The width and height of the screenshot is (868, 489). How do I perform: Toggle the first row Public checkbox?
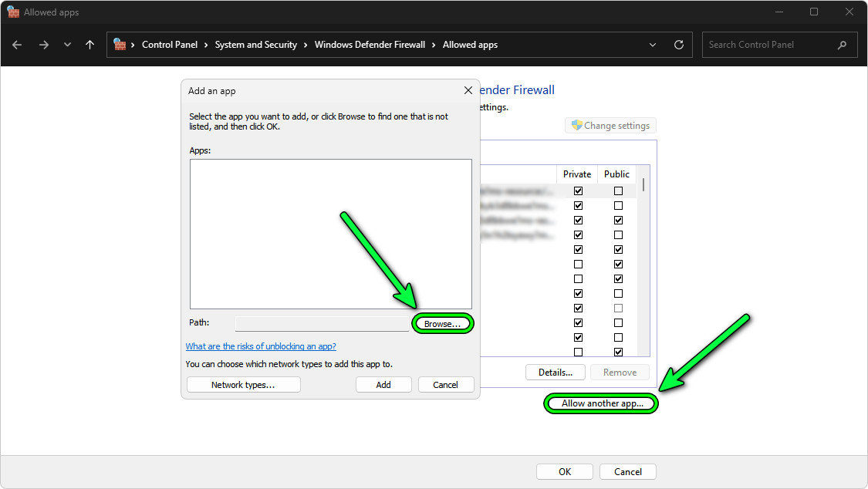(618, 191)
